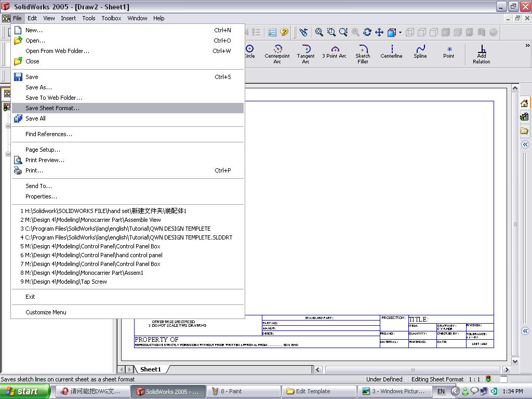Select Customize Menu entry
This screenshot has height=399, width=532.
pos(128,312)
